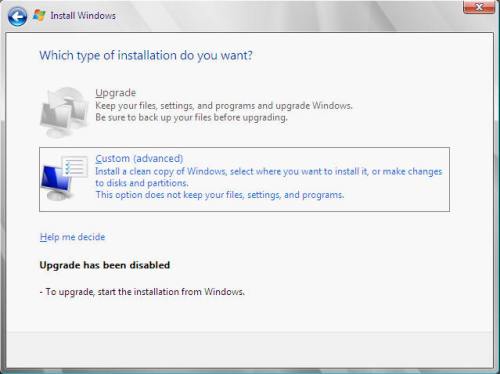Click the Upgrade computer and disc icon

pyautogui.click(x=64, y=112)
